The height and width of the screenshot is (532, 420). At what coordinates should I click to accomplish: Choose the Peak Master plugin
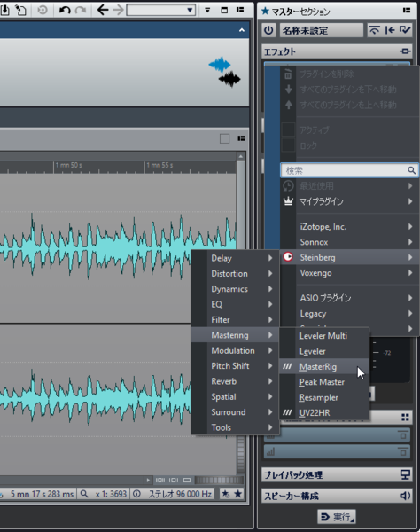point(323,382)
